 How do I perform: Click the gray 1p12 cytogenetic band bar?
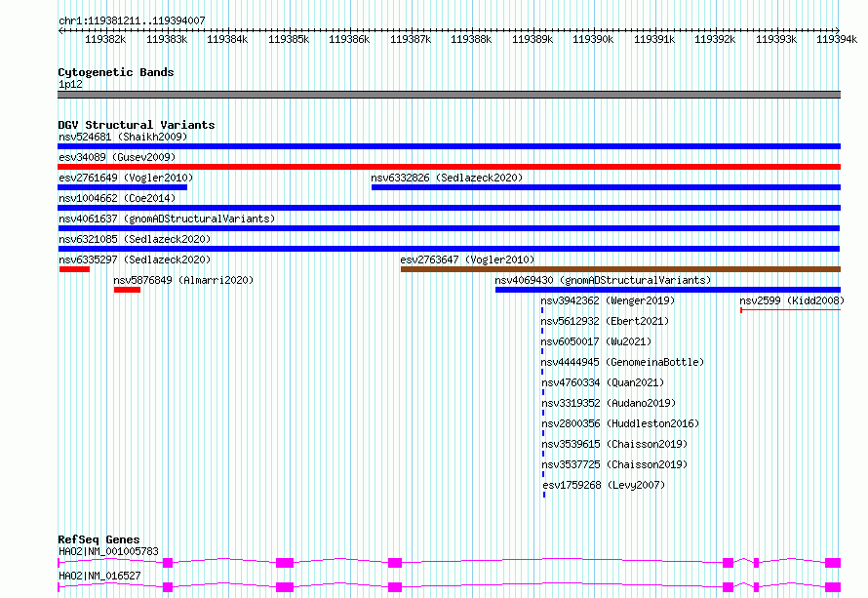[x=449, y=95]
